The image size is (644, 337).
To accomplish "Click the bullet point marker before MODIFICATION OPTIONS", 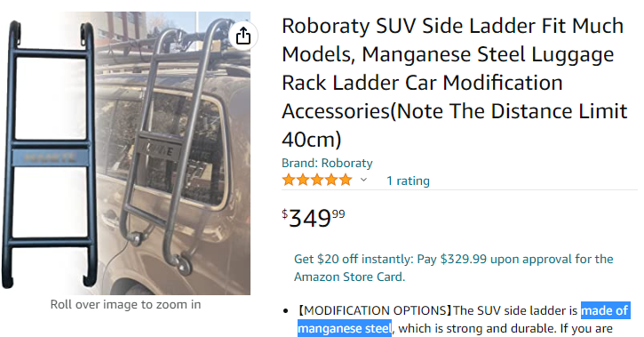I will click(286, 311).
